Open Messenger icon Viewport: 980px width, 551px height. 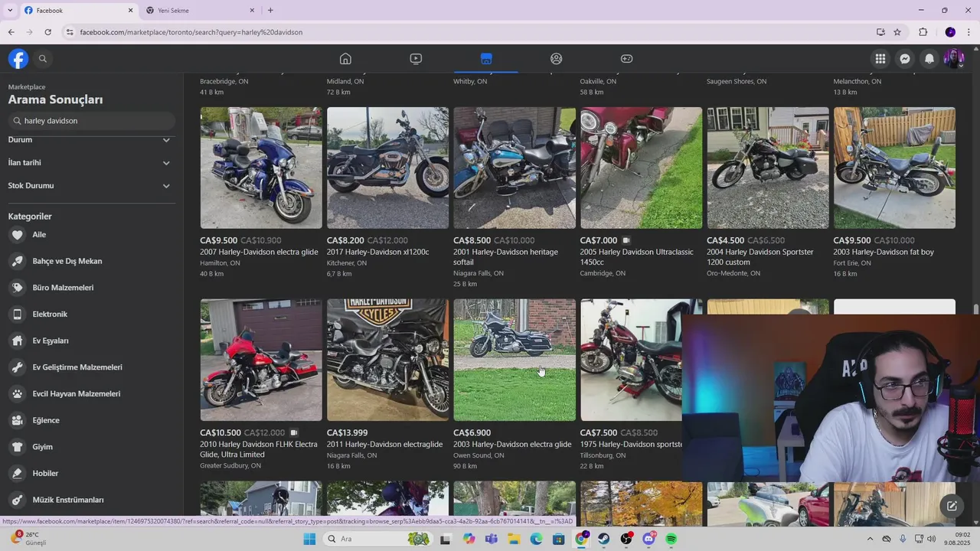[x=905, y=59]
